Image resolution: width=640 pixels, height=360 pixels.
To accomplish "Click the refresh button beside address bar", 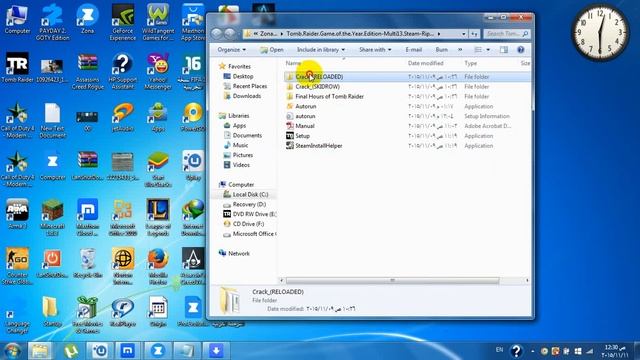I will coord(474,34).
